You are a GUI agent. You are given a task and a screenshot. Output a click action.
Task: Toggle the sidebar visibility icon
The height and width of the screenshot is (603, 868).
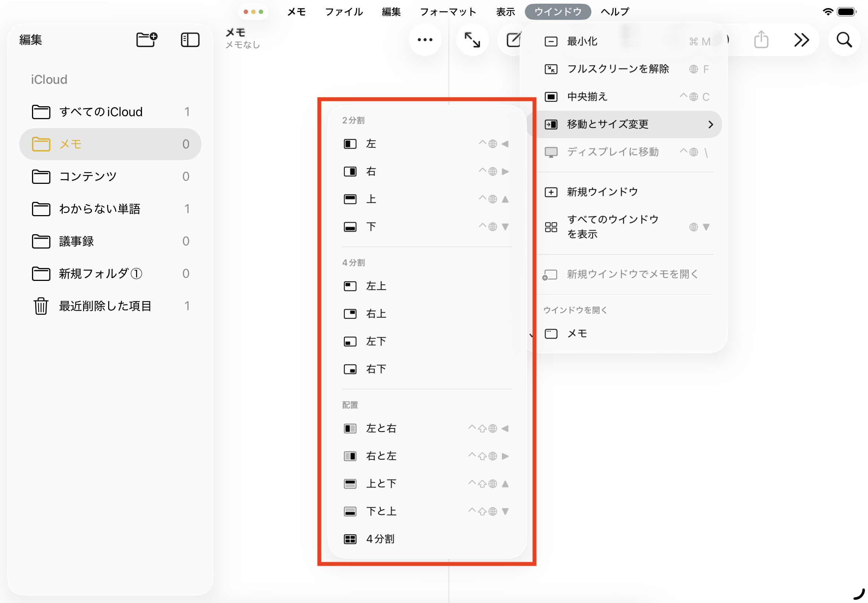point(190,39)
